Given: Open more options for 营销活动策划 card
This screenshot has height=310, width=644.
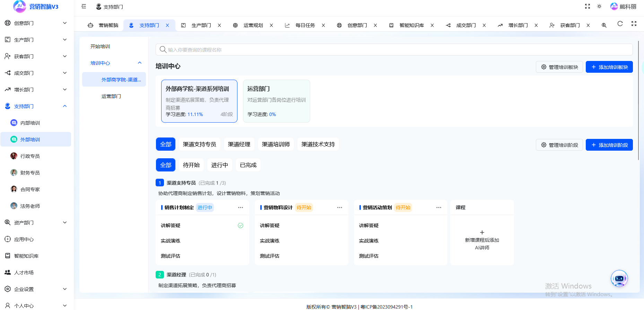Looking at the screenshot, I should pos(439,207).
